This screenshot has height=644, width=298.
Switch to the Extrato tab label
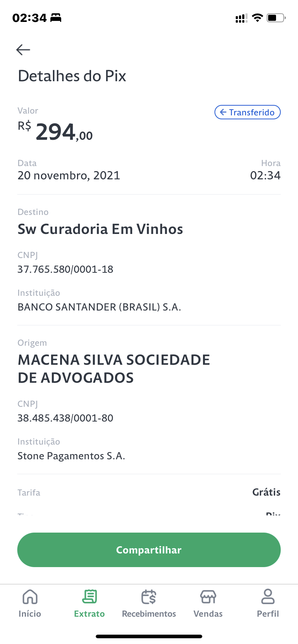89,614
